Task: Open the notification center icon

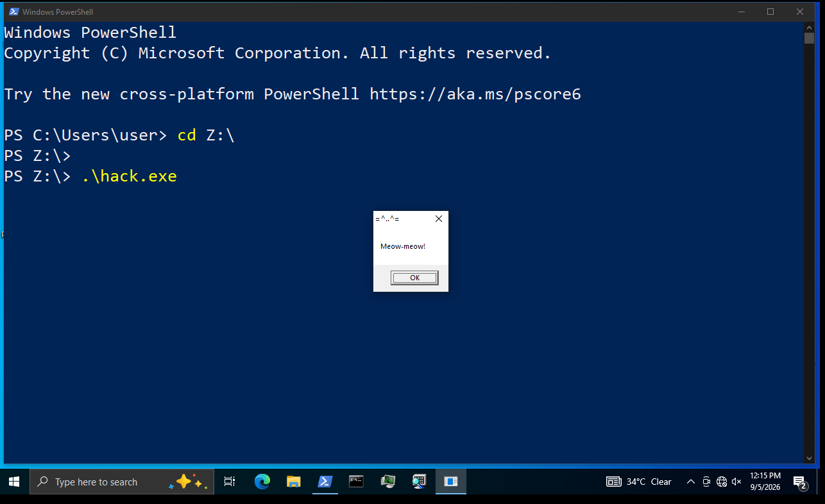Action: point(800,482)
